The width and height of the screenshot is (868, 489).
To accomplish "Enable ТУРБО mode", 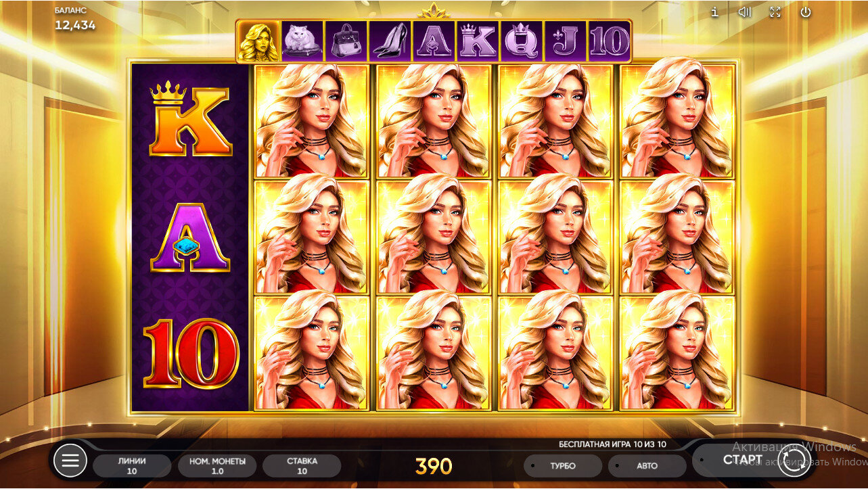I will (563, 466).
